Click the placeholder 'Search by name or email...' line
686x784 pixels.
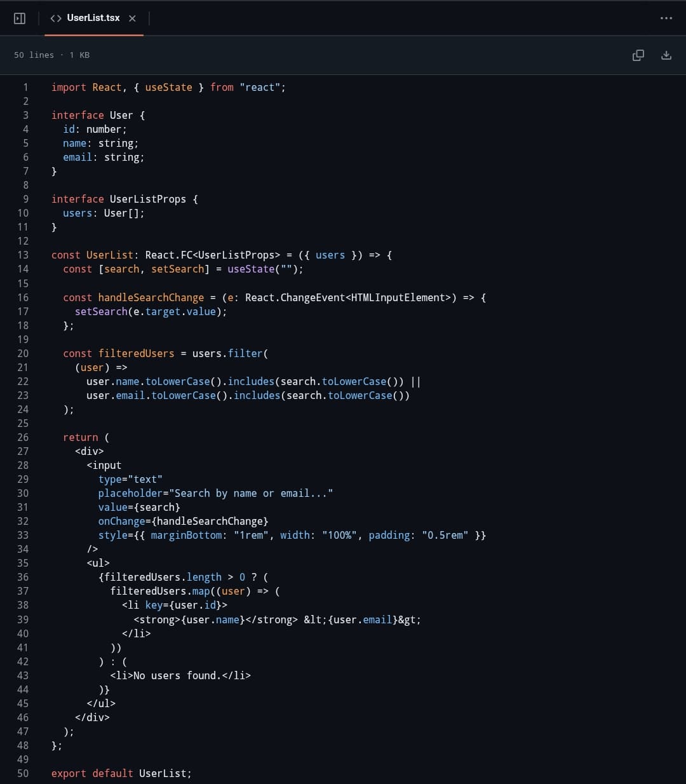coord(215,493)
